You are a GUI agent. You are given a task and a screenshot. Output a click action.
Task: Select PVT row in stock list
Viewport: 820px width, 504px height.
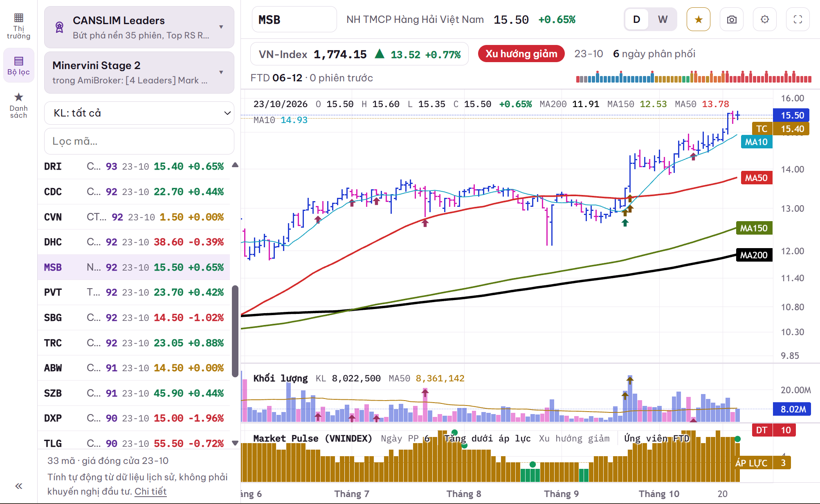134,292
